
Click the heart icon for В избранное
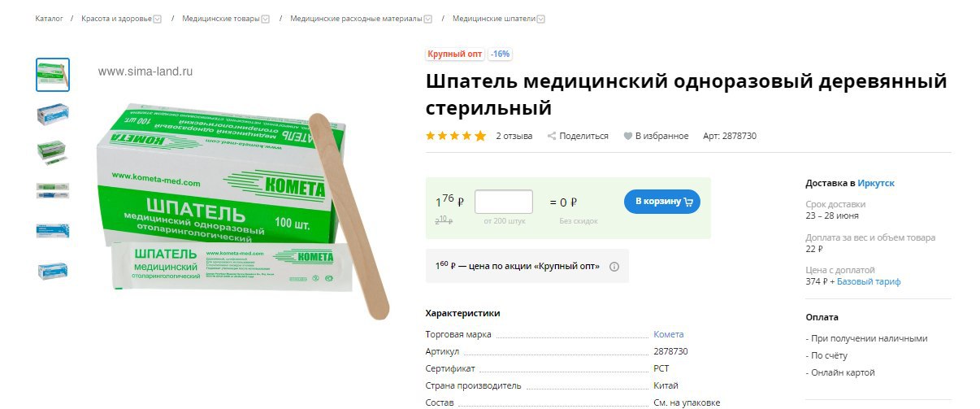[x=627, y=137]
